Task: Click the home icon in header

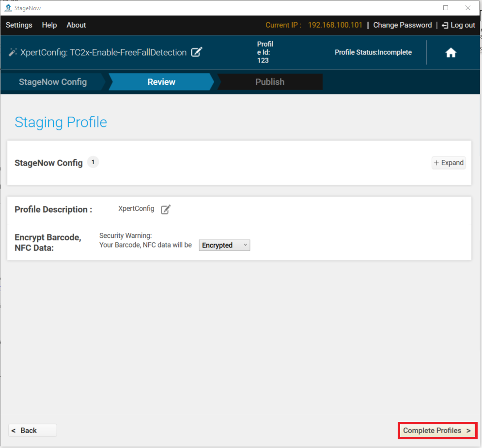Action: point(451,52)
